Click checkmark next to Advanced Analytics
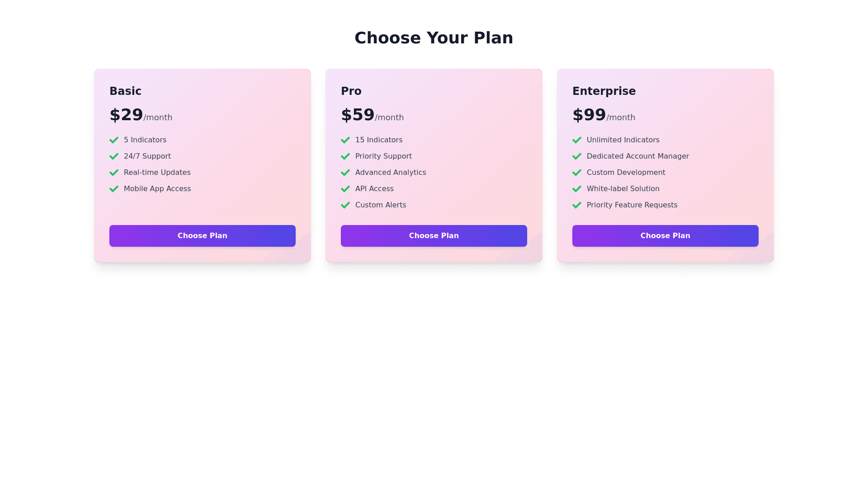Screen dimensions: 868x488 click(345, 173)
